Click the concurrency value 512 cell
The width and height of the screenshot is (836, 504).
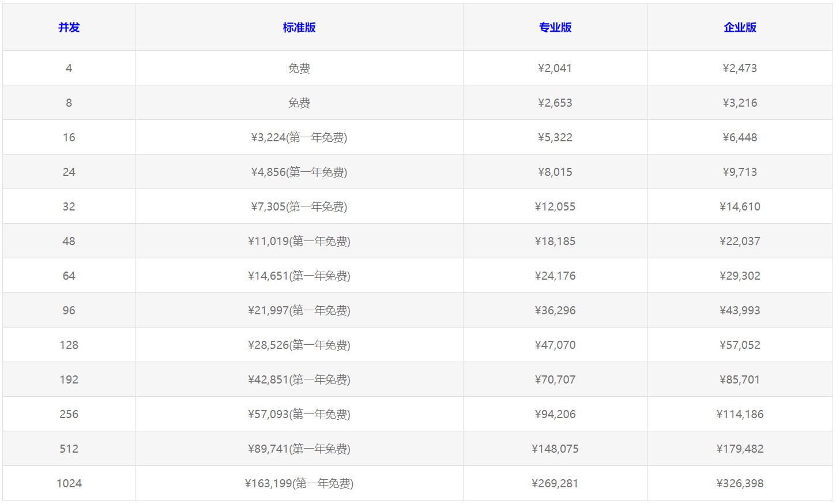[69, 449]
